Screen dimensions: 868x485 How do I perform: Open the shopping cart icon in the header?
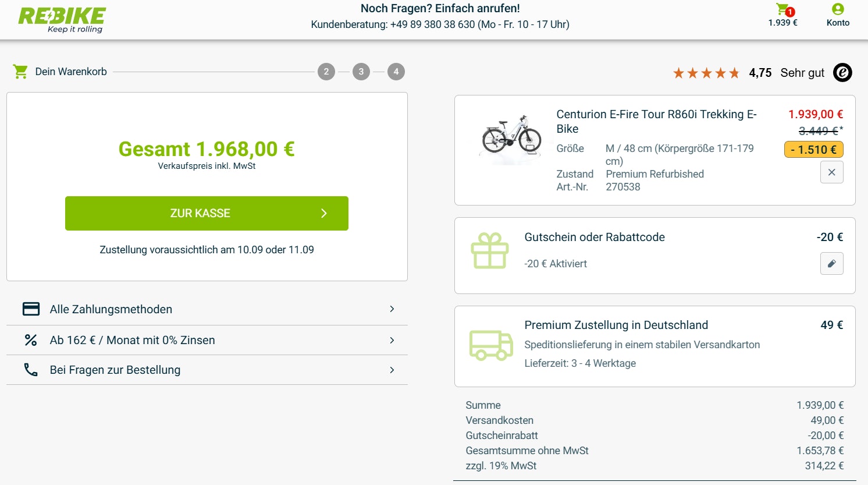click(x=782, y=12)
